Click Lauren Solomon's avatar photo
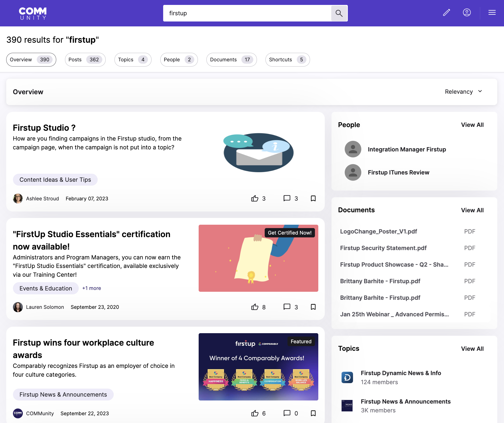This screenshot has width=504, height=423. [18, 307]
